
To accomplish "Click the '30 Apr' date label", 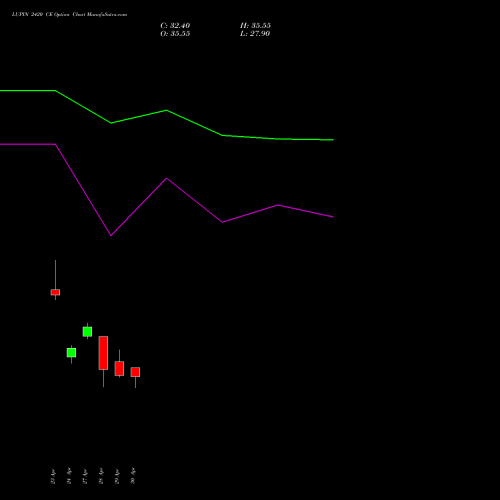I will tap(133, 476).
